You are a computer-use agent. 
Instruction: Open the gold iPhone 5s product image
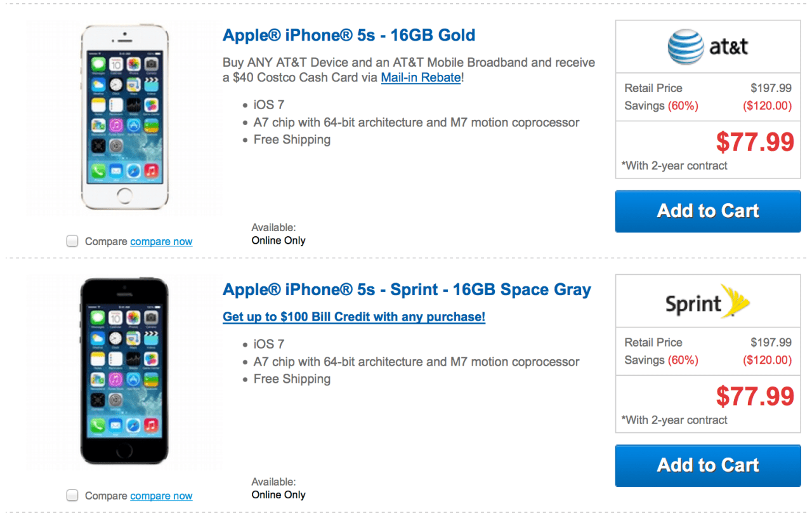tap(124, 118)
